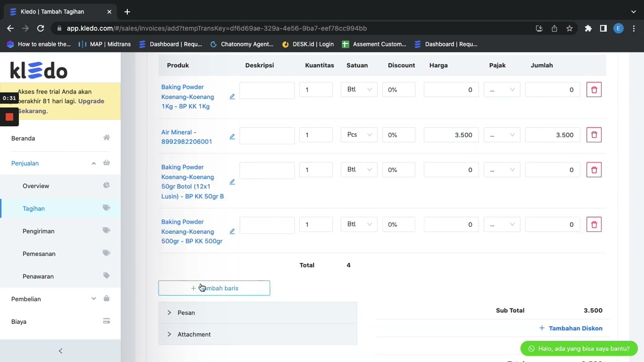Image resolution: width=644 pixels, height=362 pixels.
Task: Click the Pemesanan tag icon
Action: [106, 253]
